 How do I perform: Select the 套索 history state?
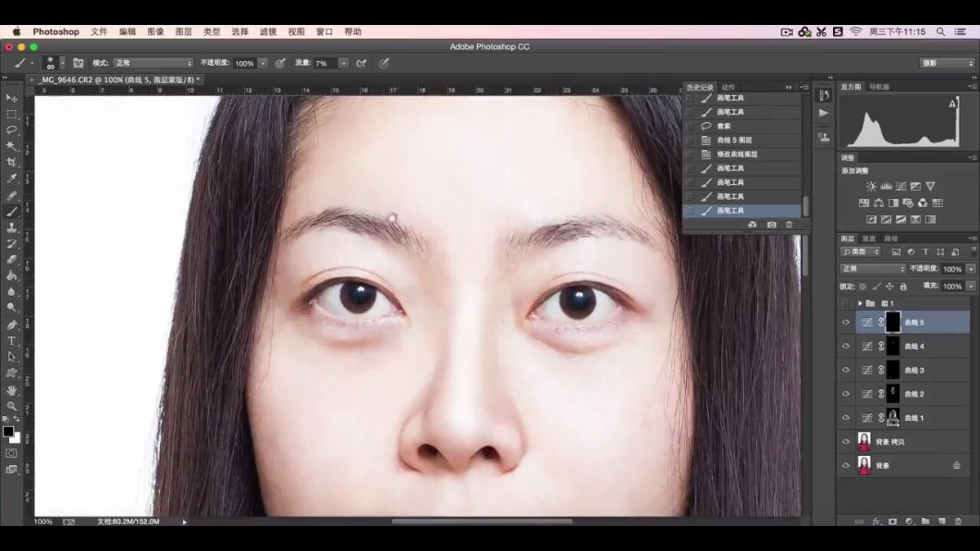coord(724,126)
